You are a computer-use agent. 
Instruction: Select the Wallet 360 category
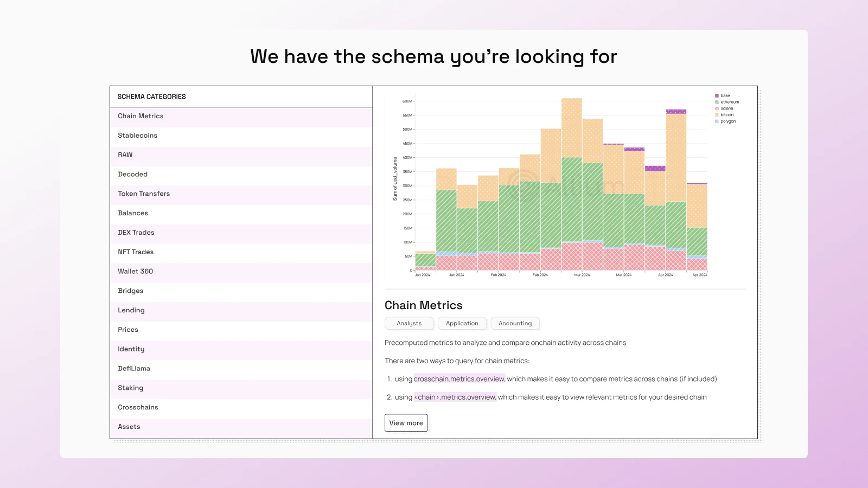click(136, 272)
